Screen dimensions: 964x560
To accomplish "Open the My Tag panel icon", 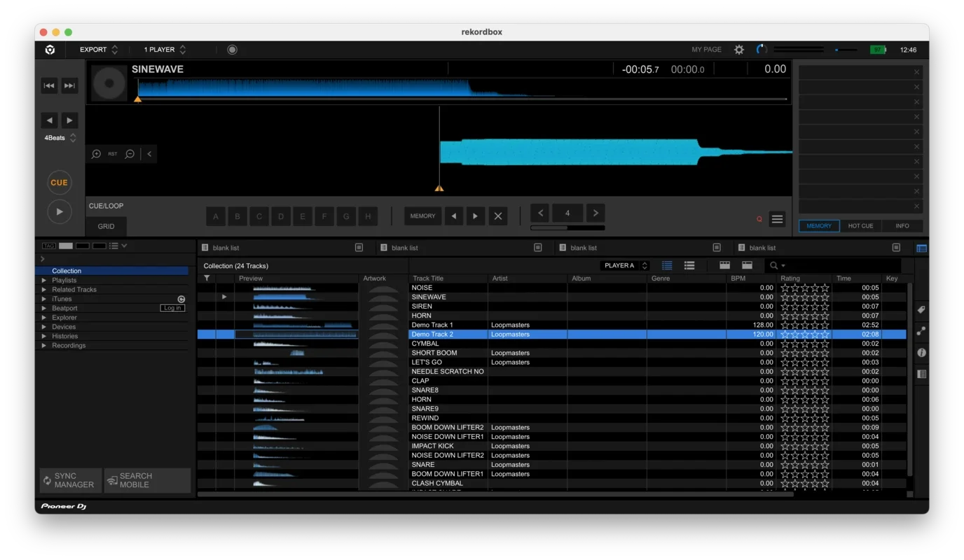I will (921, 309).
